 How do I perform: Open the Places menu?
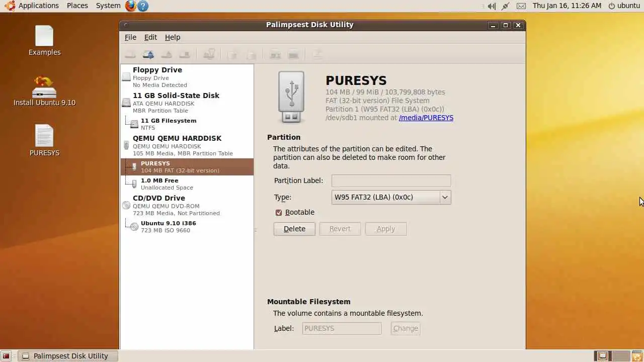[77, 6]
